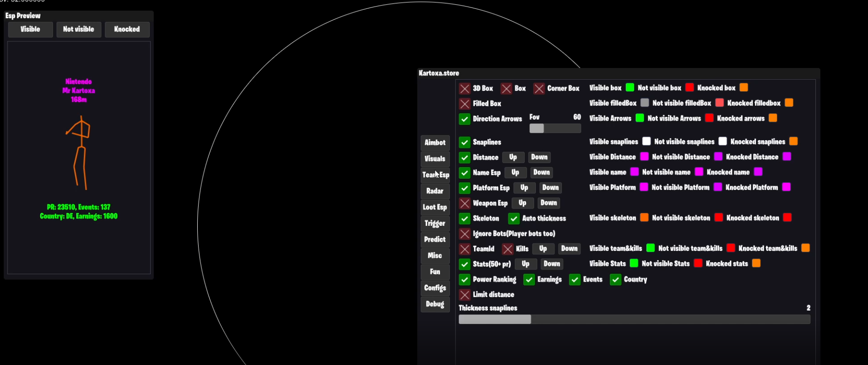The height and width of the screenshot is (365, 868).
Task: Open the Aimbot tab
Action: (435, 142)
